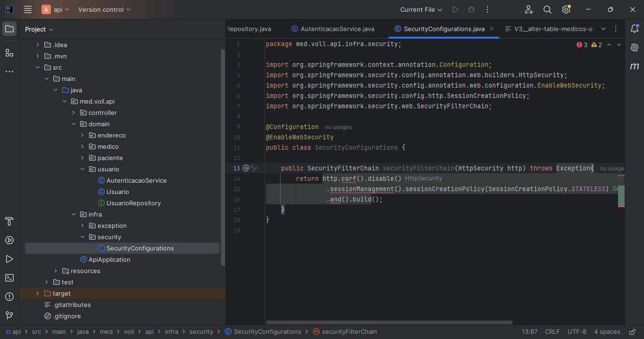Viewport: 644px width, 339px height.
Task: Expand the .idea folder
Action: (38, 45)
